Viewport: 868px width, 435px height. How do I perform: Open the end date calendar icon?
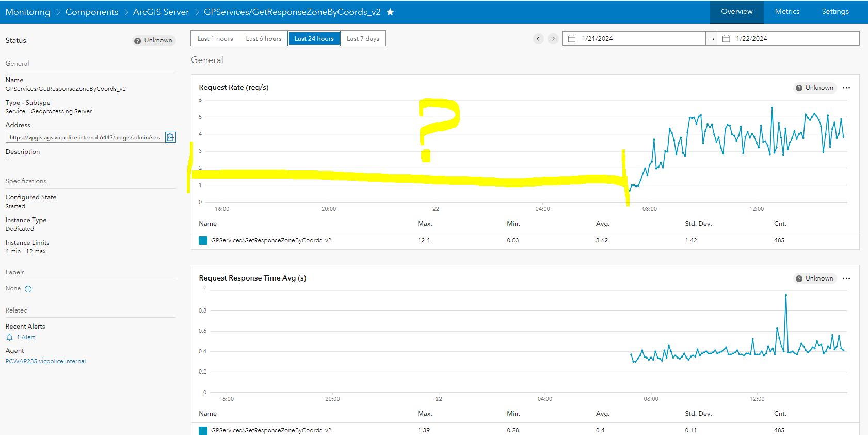coord(726,39)
